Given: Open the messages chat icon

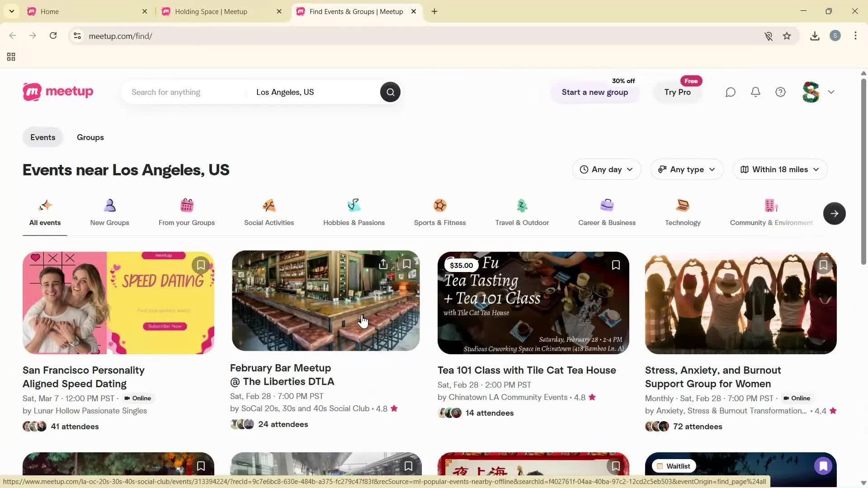Looking at the screenshot, I should 730,92.
